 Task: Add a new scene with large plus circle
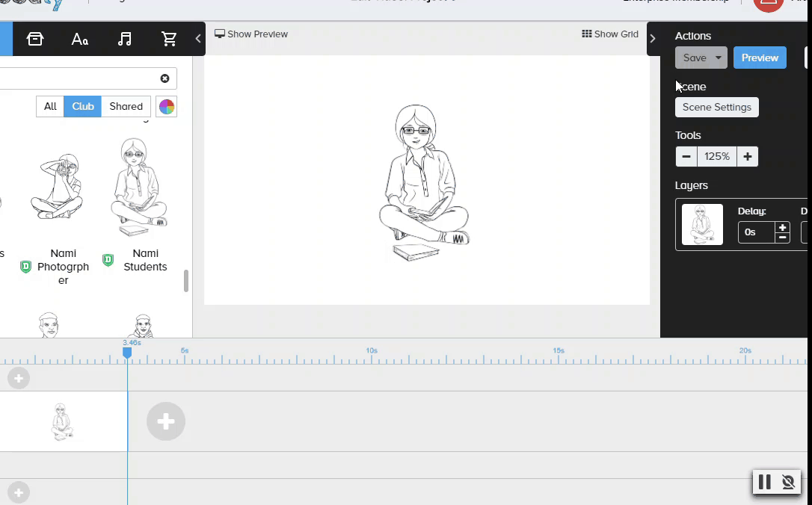[x=166, y=421]
